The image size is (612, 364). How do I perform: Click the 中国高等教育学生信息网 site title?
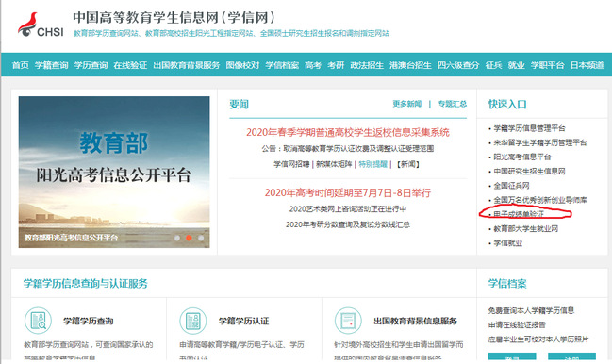click(174, 18)
